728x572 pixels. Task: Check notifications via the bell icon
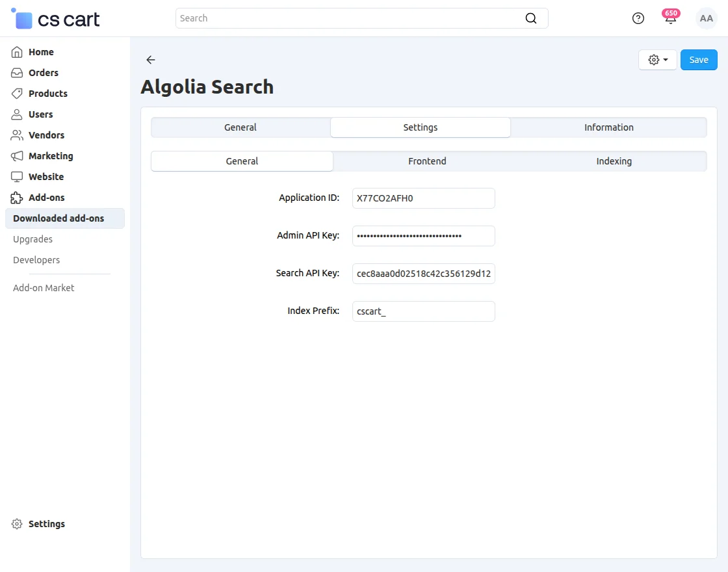coord(670,19)
